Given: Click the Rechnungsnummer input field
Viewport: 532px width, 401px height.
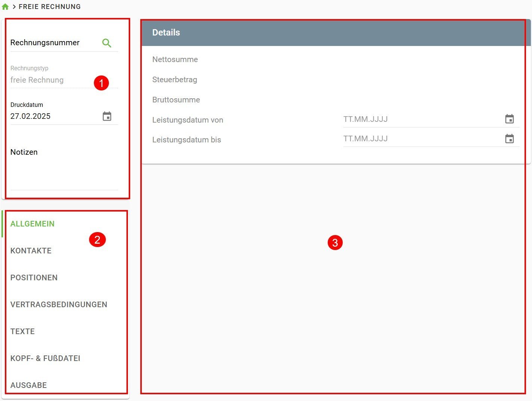Looking at the screenshot, I should point(52,43).
